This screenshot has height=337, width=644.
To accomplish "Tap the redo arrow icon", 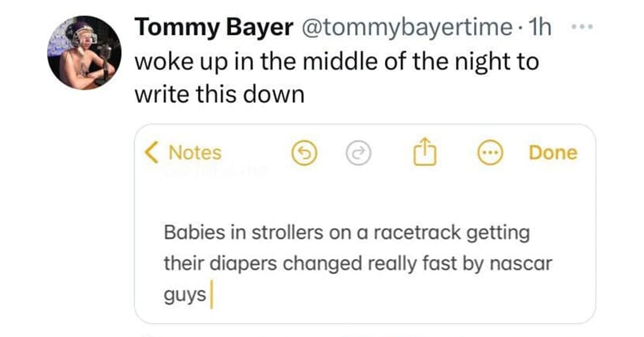I will [x=358, y=154].
